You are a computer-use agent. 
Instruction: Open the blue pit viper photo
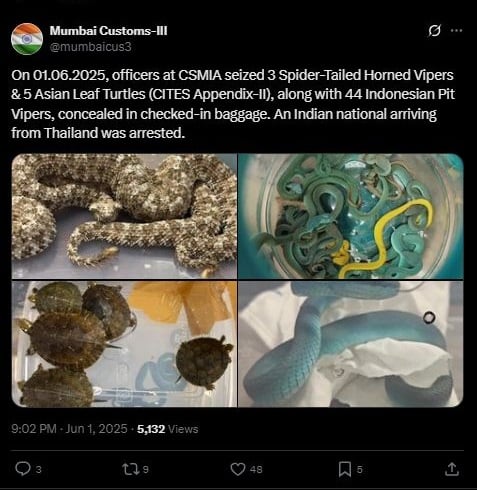[x=351, y=344]
